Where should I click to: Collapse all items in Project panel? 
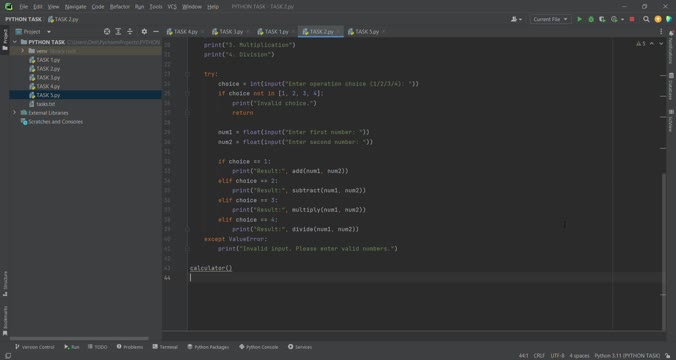pos(130,31)
